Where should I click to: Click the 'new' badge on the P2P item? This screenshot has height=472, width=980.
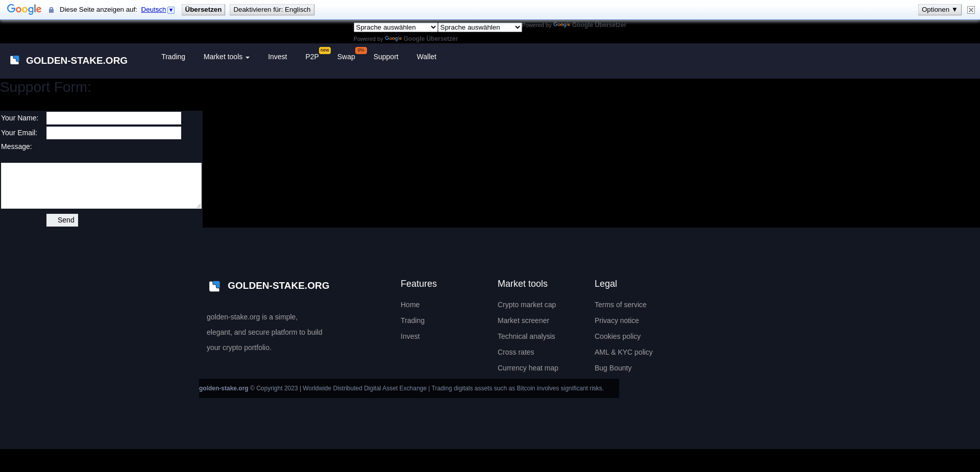324,51
